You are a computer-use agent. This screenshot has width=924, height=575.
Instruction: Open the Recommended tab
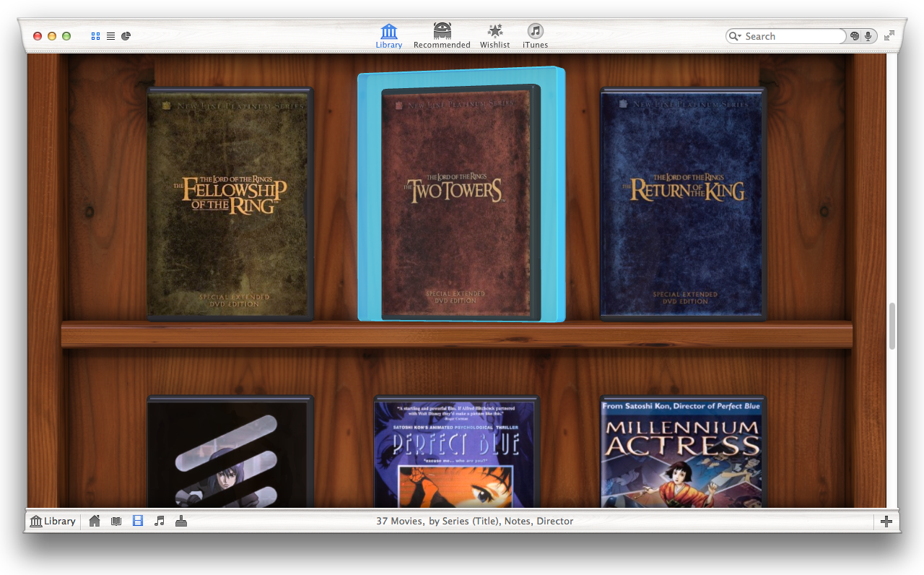[442, 36]
